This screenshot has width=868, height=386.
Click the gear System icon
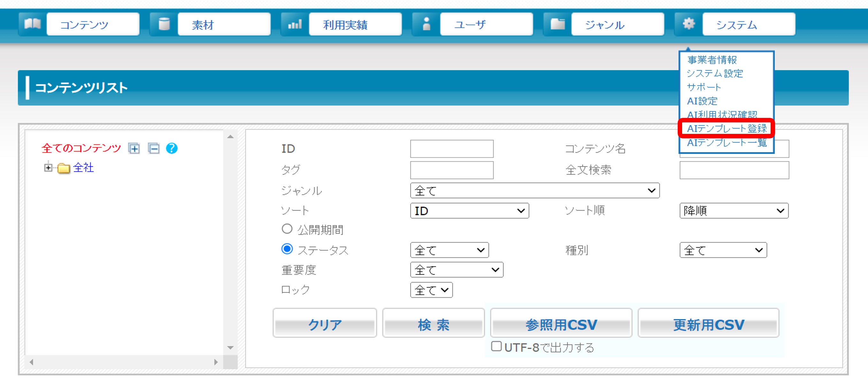point(689,24)
